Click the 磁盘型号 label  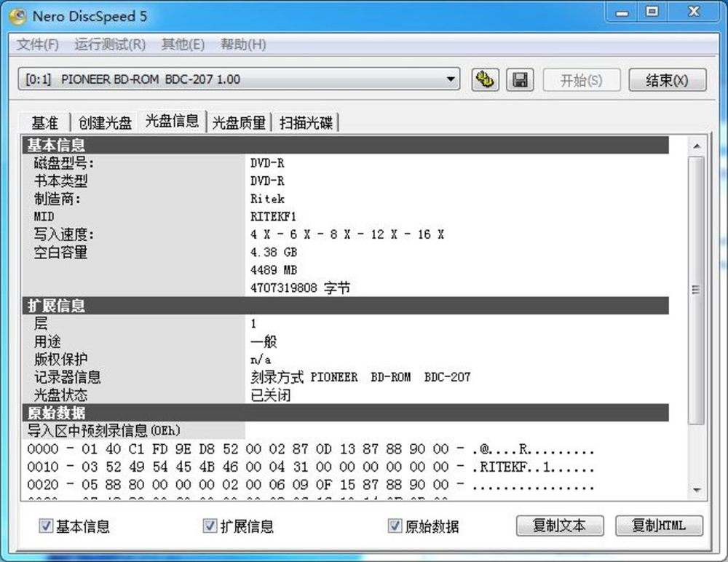click(63, 164)
